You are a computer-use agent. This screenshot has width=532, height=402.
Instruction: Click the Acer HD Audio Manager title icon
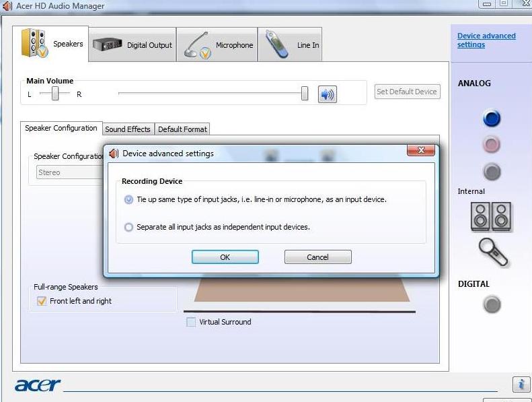[7, 6]
